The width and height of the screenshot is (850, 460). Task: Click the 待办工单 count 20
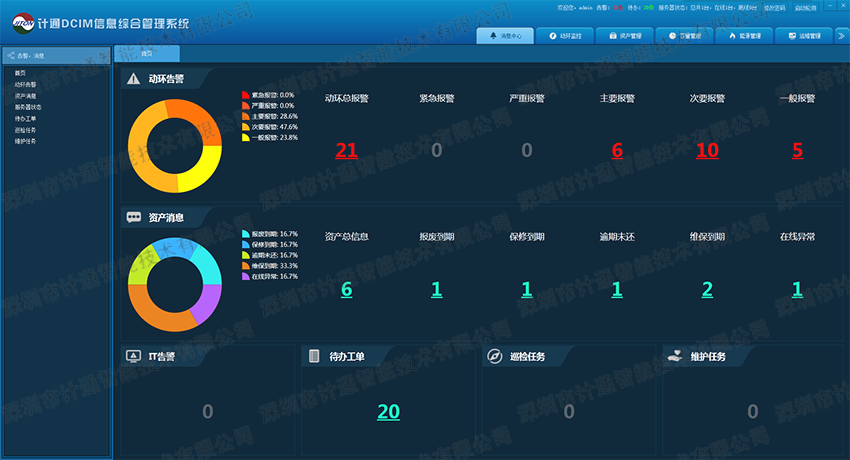(x=388, y=412)
